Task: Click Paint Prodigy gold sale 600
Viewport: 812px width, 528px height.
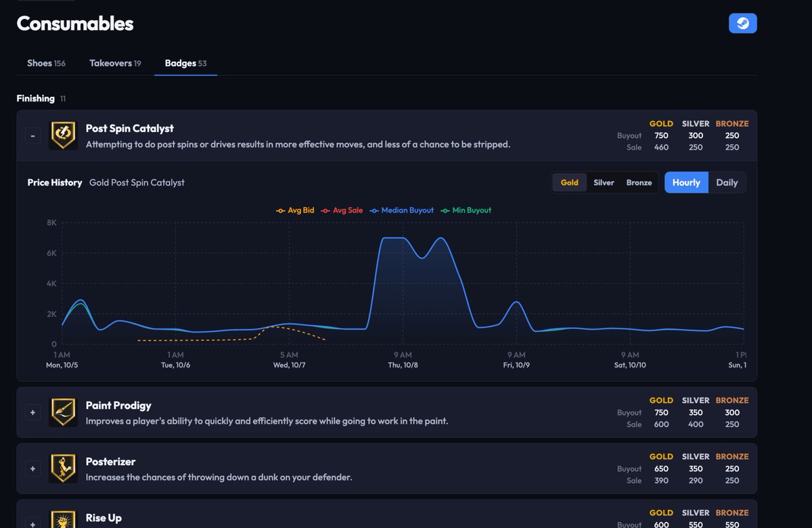Action: (661, 424)
